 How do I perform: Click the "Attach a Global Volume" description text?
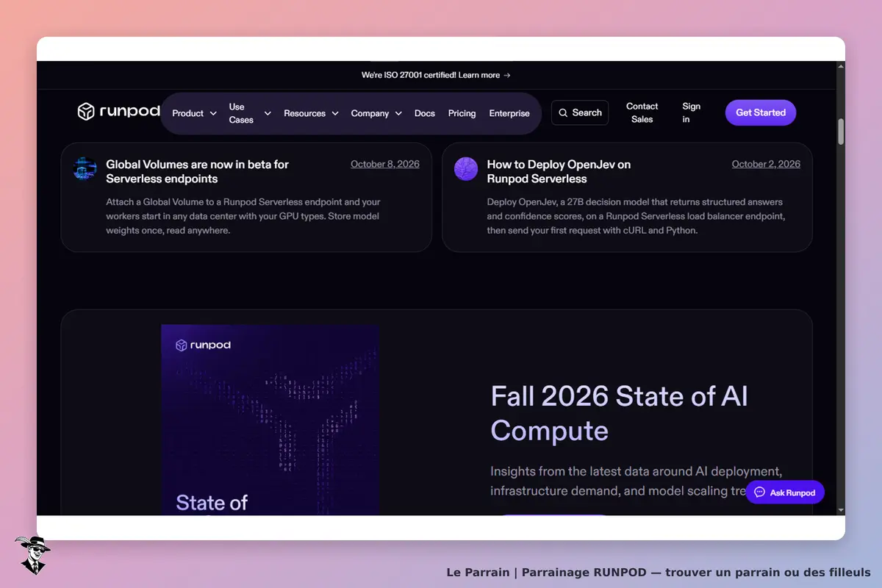243,216
